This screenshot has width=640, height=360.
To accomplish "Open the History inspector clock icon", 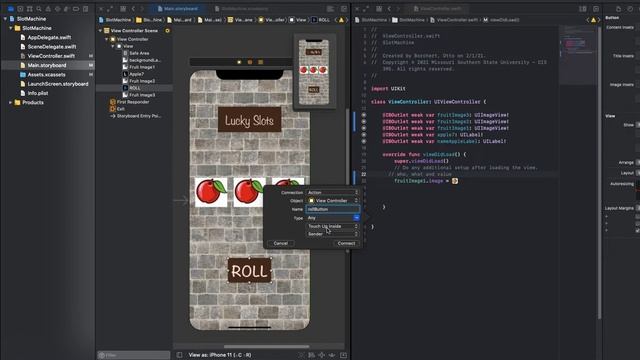I will tap(631, 9).
